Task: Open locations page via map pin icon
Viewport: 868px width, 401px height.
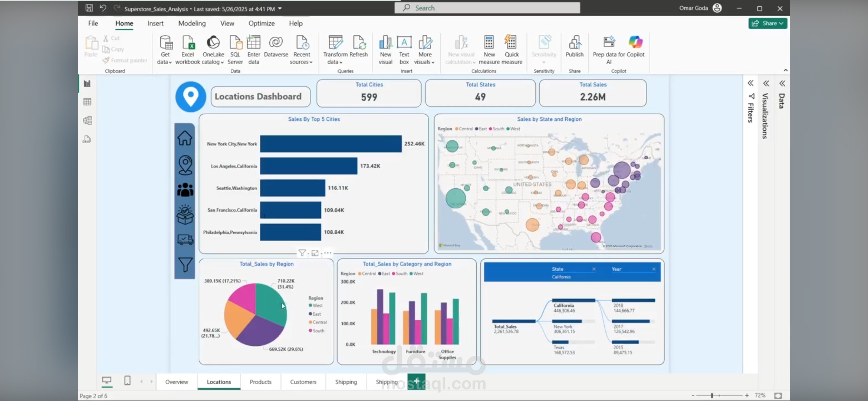Action: pyautogui.click(x=185, y=165)
